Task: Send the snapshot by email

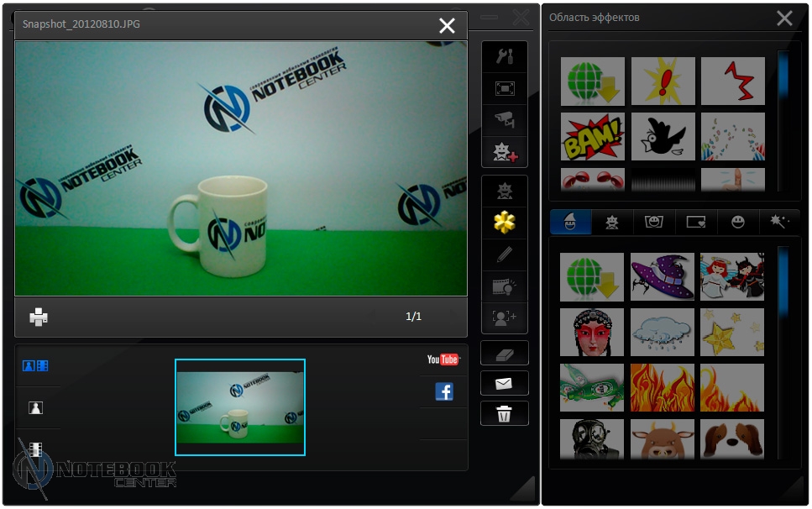Action: pos(505,384)
